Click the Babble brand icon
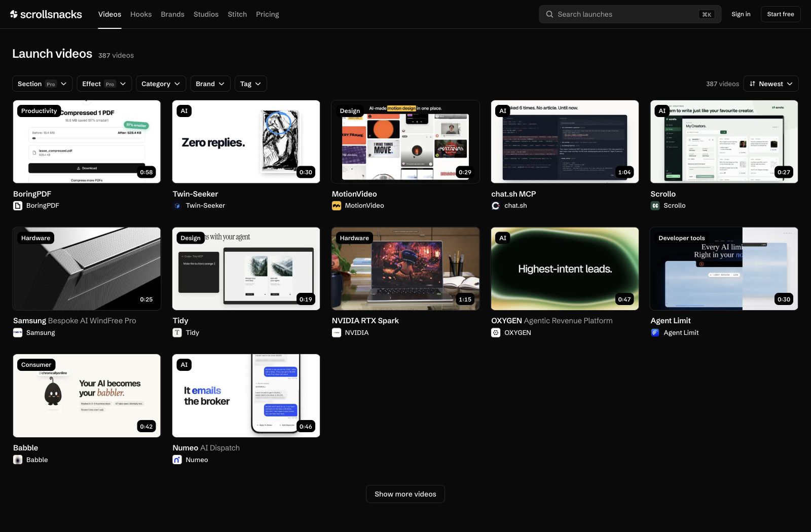Screen dimensions: 811x532 (x=18, y=460)
